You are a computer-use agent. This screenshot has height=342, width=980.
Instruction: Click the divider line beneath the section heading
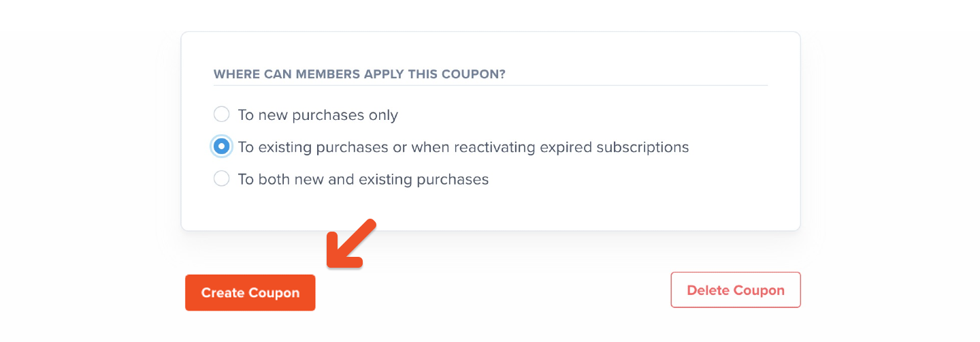[490, 85]
